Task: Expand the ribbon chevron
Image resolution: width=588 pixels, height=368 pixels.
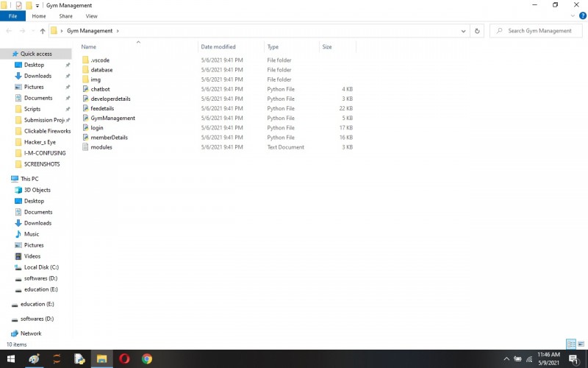Action: tap(573, 15)
